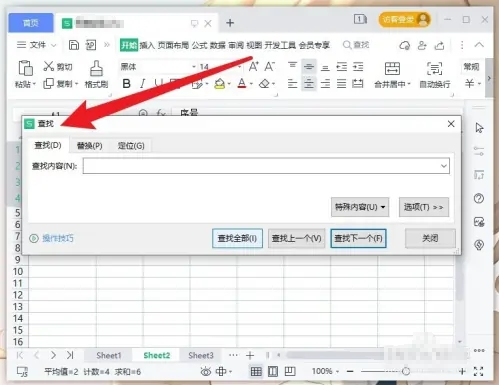Open the currency format yen icon
The image size is (499, 385).
(x=470, y=83)
